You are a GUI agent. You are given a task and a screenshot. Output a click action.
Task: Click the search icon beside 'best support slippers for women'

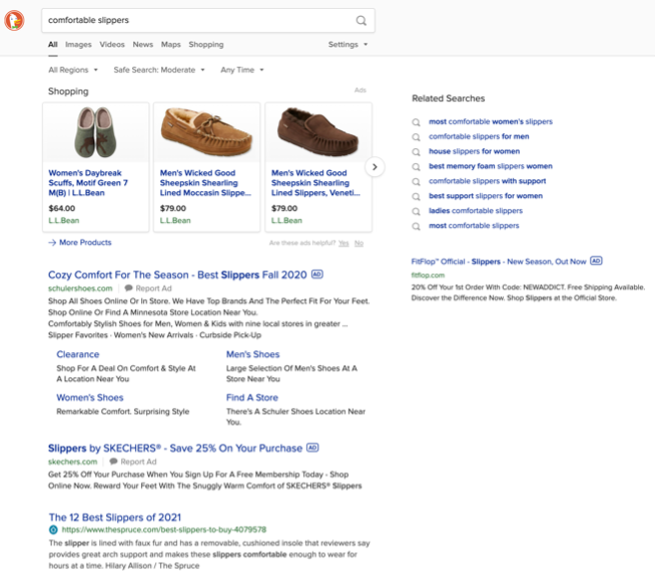pos(416,196)
